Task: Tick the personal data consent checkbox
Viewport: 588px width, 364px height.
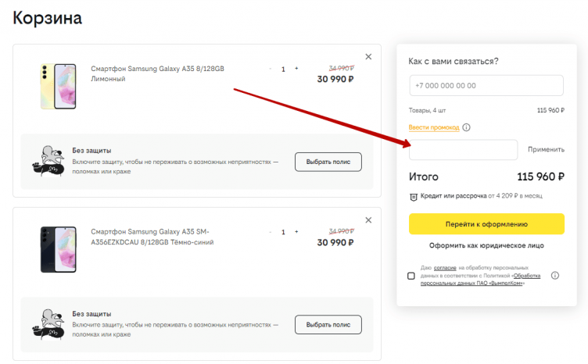Action: tap(411, 276)
